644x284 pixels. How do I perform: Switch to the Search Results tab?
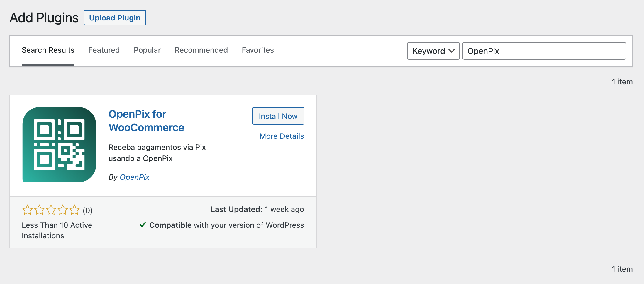(x=48, y=50)
